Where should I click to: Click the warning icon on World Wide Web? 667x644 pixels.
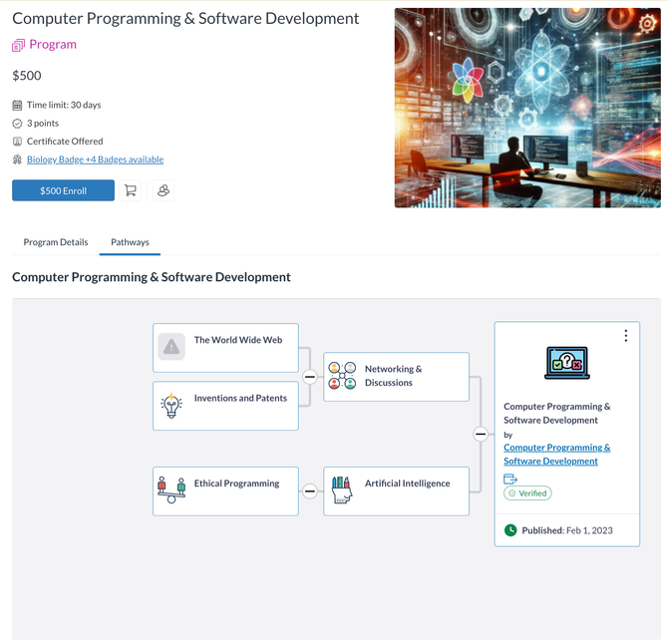(x=171, y=347)
